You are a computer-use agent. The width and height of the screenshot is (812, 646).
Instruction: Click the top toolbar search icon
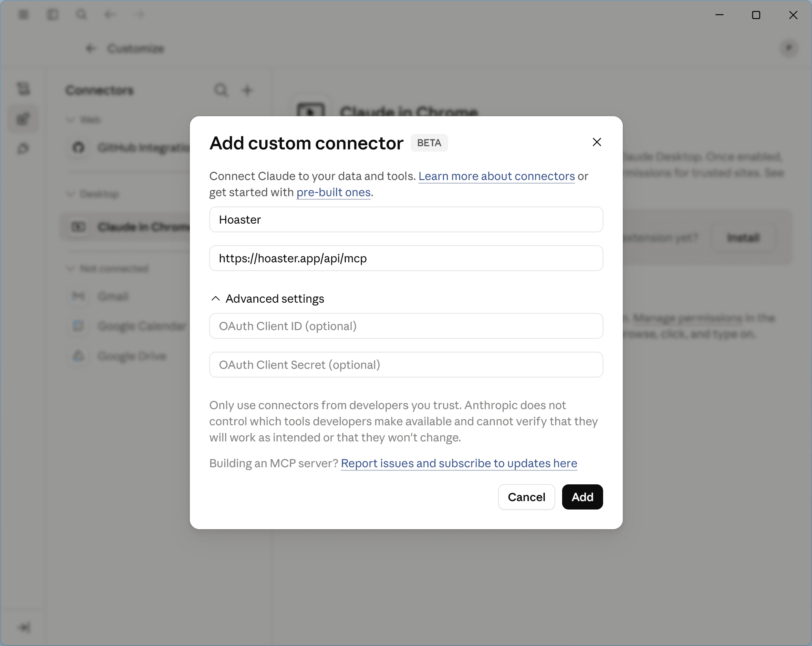pos(81,15)
